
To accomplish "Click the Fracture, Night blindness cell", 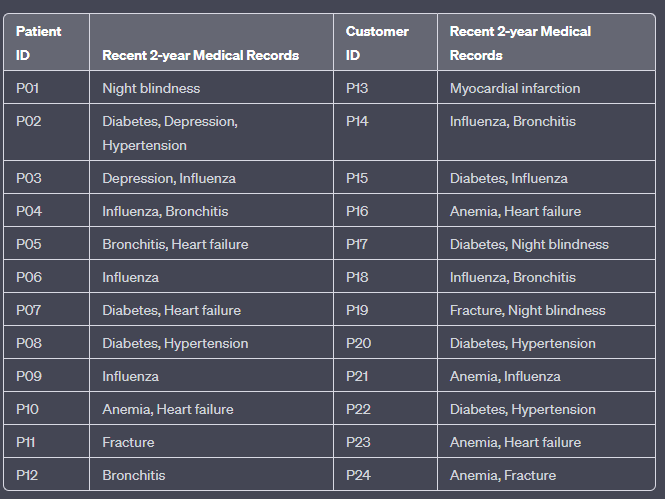I will click(546, 310).
